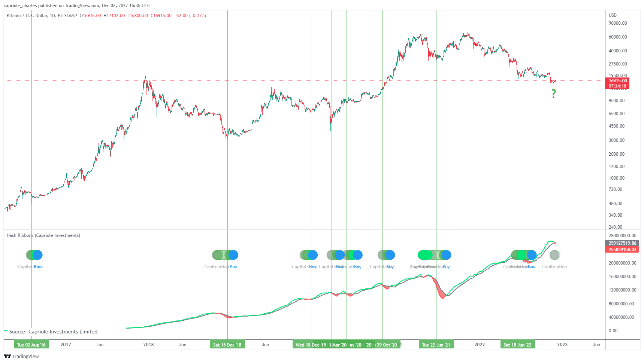Click the Hash Ribbons (Capriole Investments) indicator title
Screen dimensions: 644x363
pos(43,235)
